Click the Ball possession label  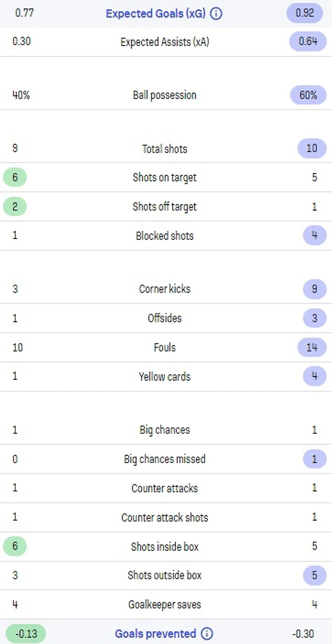165,95
